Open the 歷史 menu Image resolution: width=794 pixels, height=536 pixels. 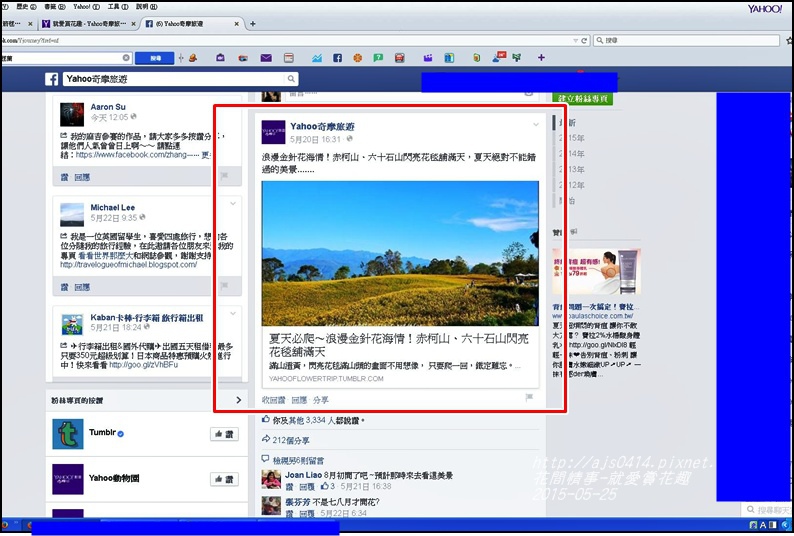(26, 7)
